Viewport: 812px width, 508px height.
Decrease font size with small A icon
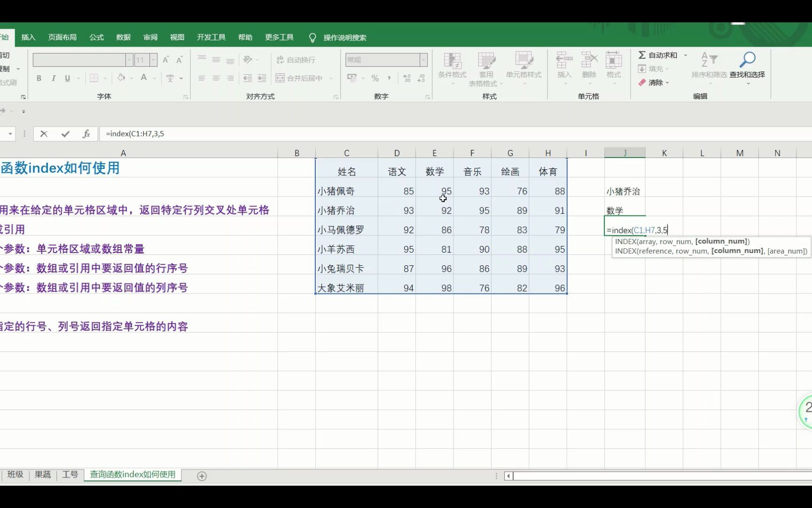[179, 60]
